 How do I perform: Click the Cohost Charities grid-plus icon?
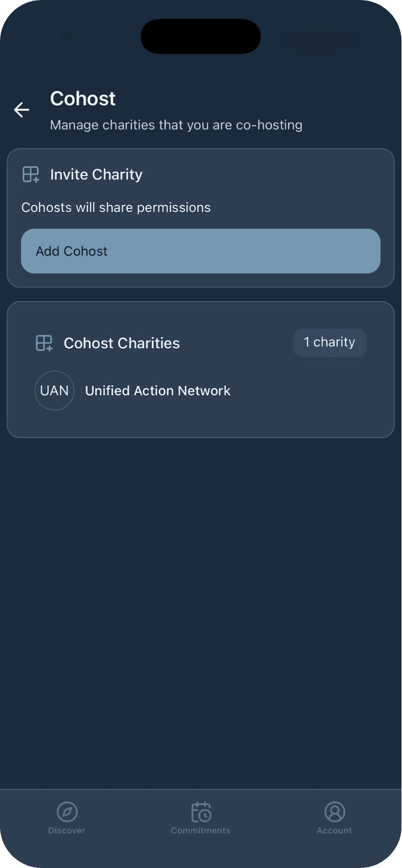pos(44,343)
